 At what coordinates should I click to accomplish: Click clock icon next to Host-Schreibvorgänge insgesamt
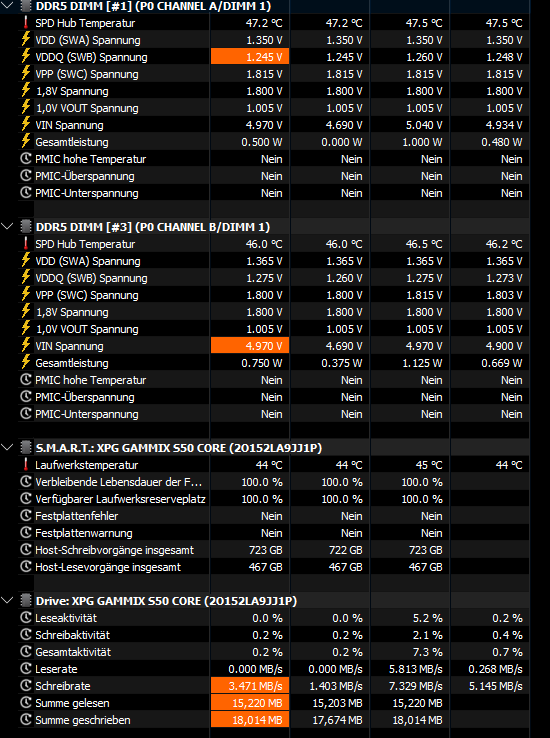[x=26, y=549]
